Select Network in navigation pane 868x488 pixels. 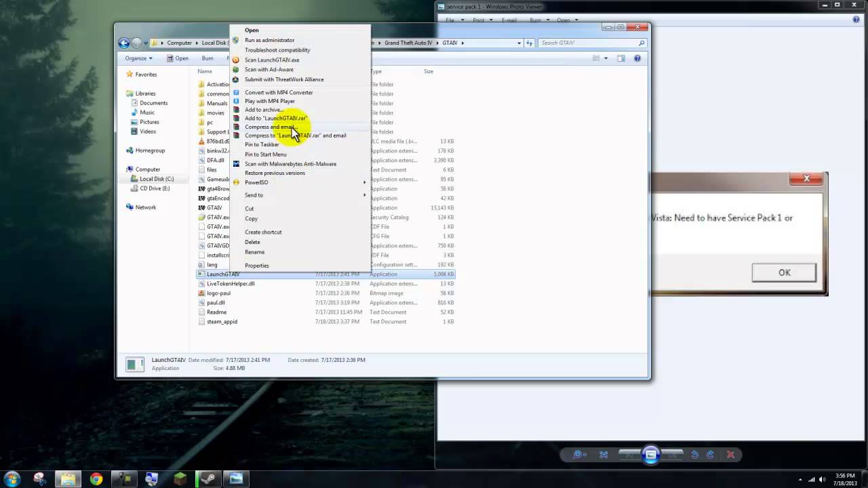145,207
